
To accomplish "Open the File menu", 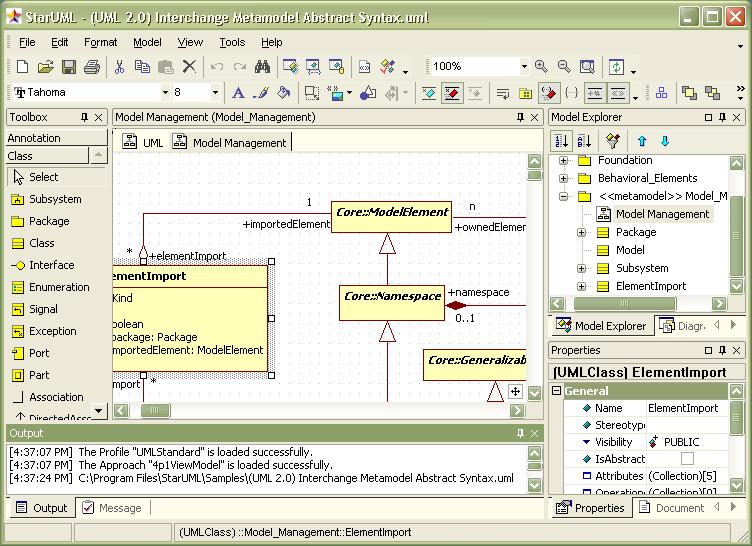I will pos(27,42).
